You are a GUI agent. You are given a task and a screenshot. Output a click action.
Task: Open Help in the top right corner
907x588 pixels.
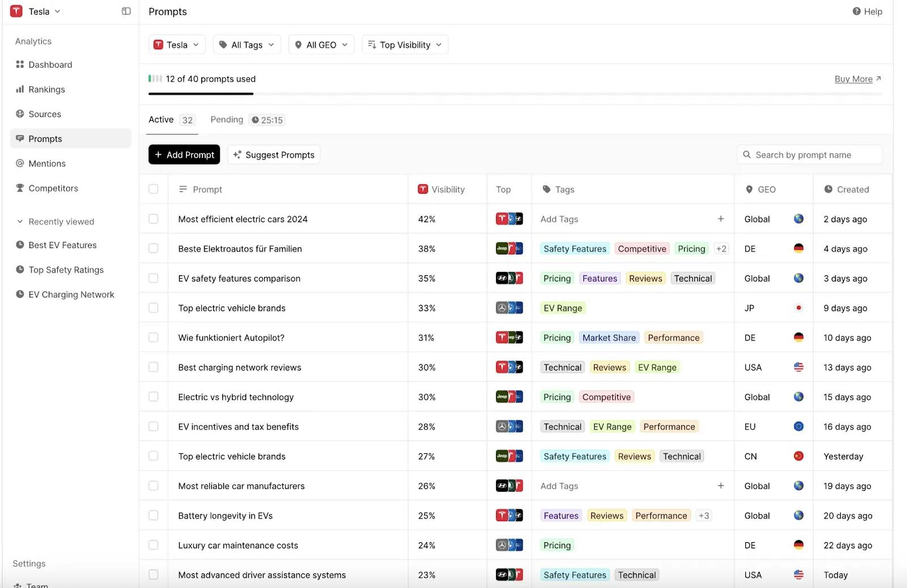coord(867,11)
